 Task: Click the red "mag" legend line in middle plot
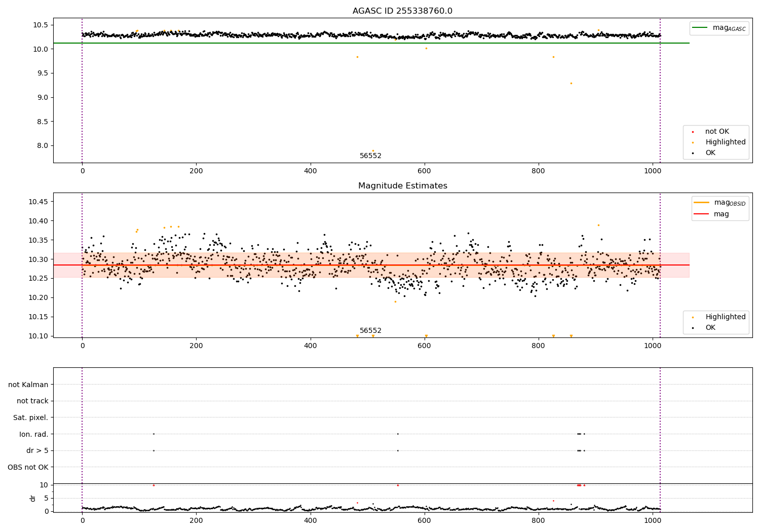point(702,214)
